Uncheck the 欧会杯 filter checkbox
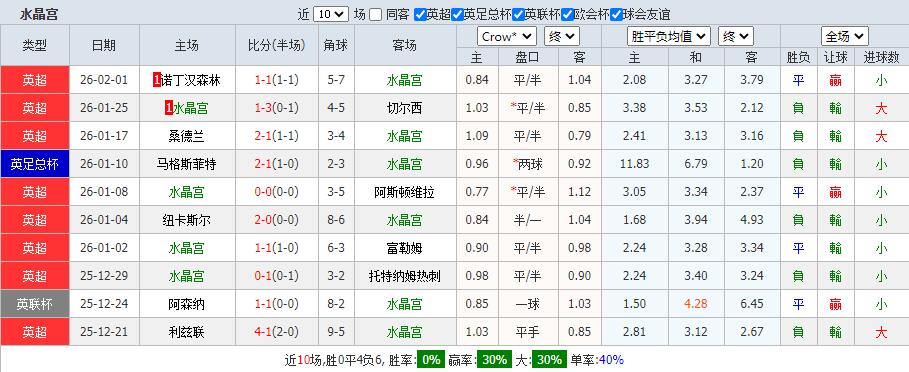This screenshot has height=372, width=909. pyautogui.click(x=568, y=14)
